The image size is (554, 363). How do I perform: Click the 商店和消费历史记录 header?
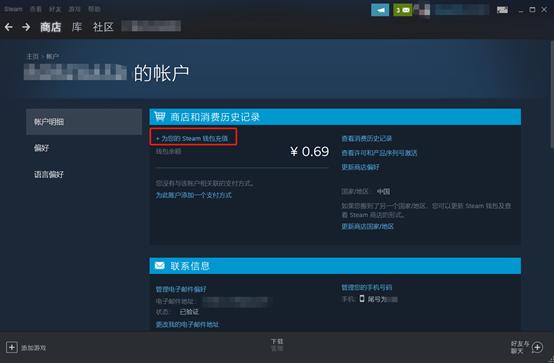click(335, 117)
